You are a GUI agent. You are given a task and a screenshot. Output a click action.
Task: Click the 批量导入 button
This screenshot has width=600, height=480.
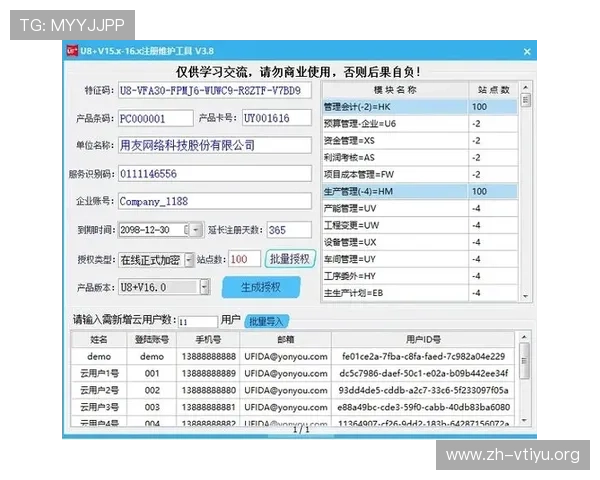[x=266, y=322]
